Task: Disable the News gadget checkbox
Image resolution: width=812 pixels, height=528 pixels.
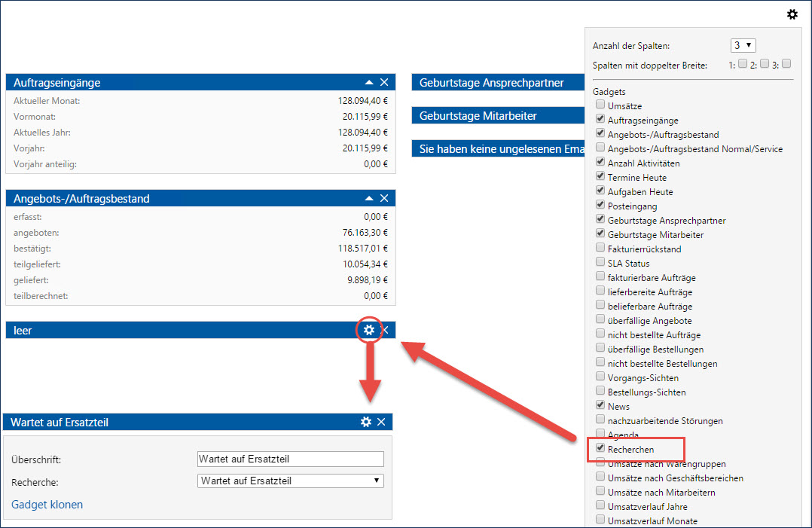Action: (x=600, y=406)
